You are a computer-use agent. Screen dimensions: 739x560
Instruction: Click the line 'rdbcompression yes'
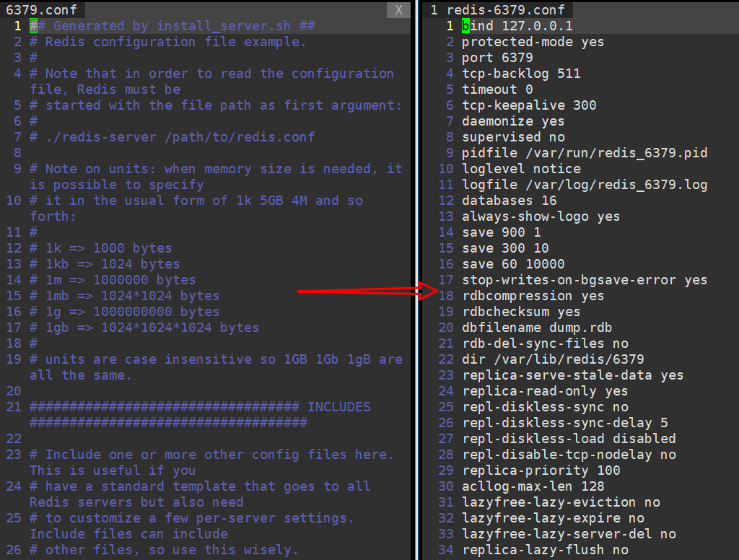click(x=533, y=296)
